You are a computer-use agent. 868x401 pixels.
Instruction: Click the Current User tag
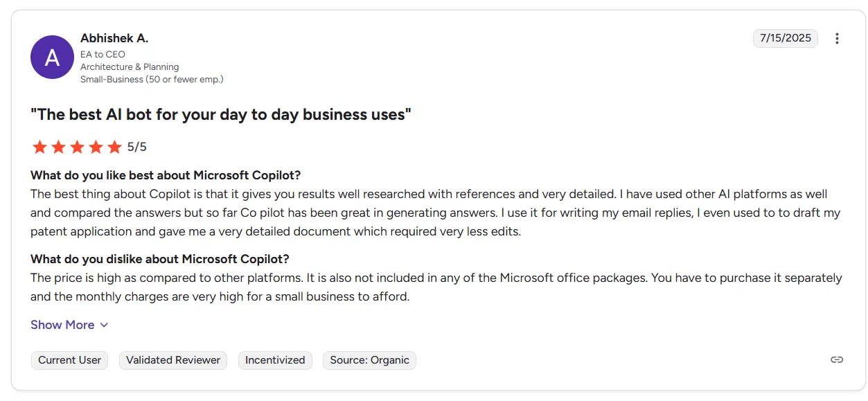tap(69, 360)
